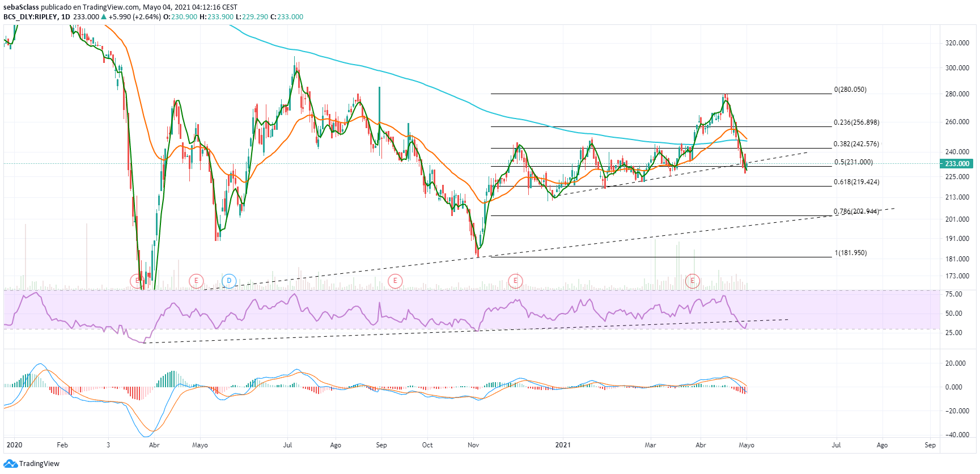Select the RSI scale value 50.00
The width and height of the screenshot is (980, 474).
pos(954,314)
